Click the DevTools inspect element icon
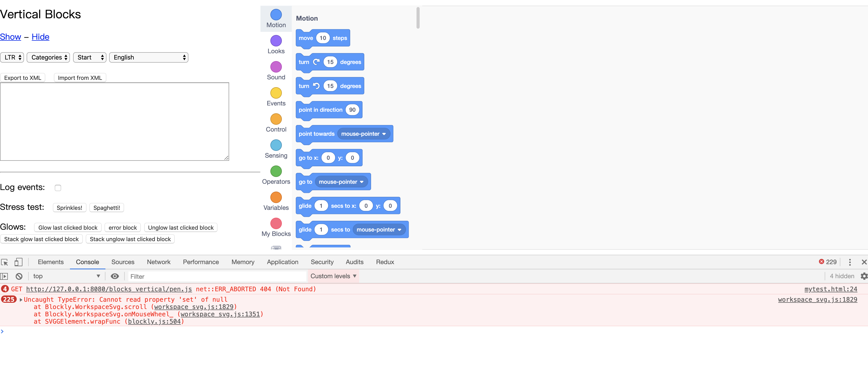Viewport: 868px width, 368px height. click(5, 262)
